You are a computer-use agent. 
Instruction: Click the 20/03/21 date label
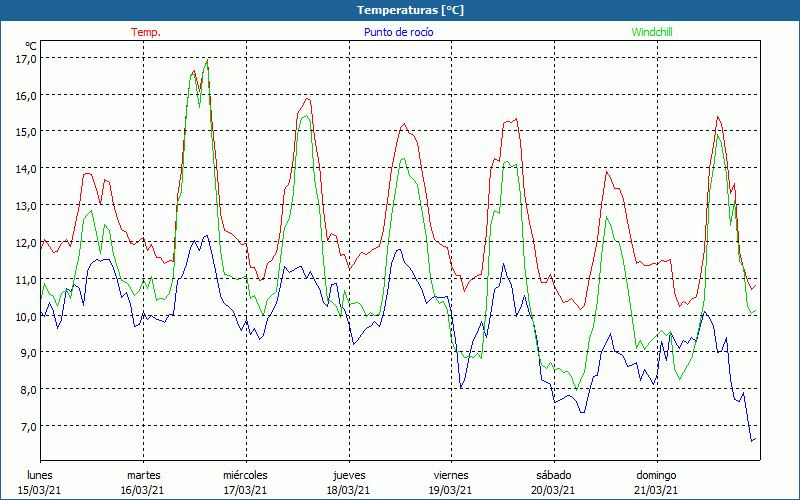click(x=554, y=490)
